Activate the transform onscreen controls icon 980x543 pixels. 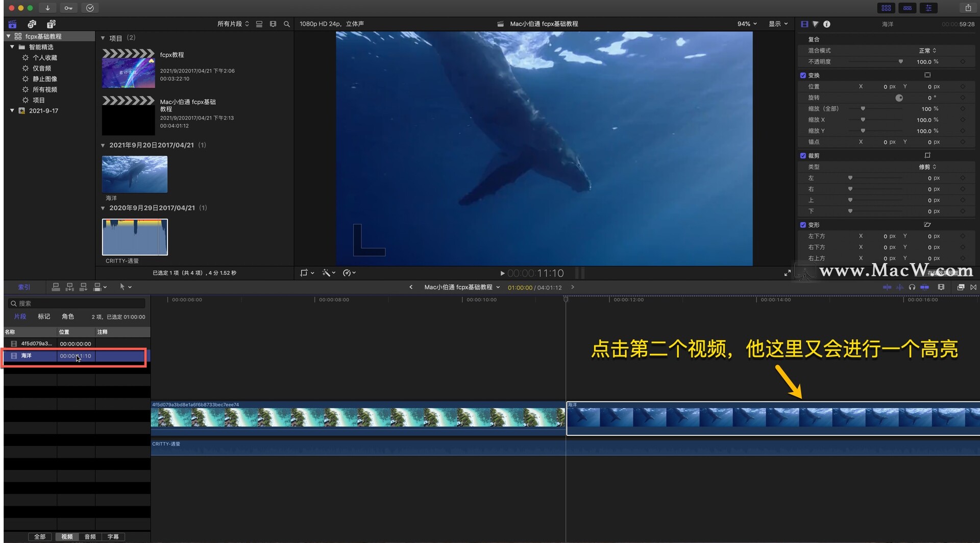pos(927,75)
